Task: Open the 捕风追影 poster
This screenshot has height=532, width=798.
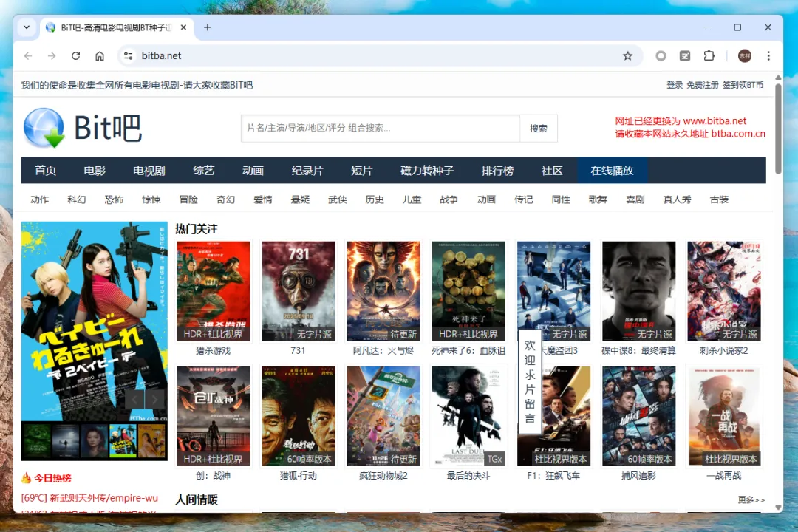Action: (638, 416)
